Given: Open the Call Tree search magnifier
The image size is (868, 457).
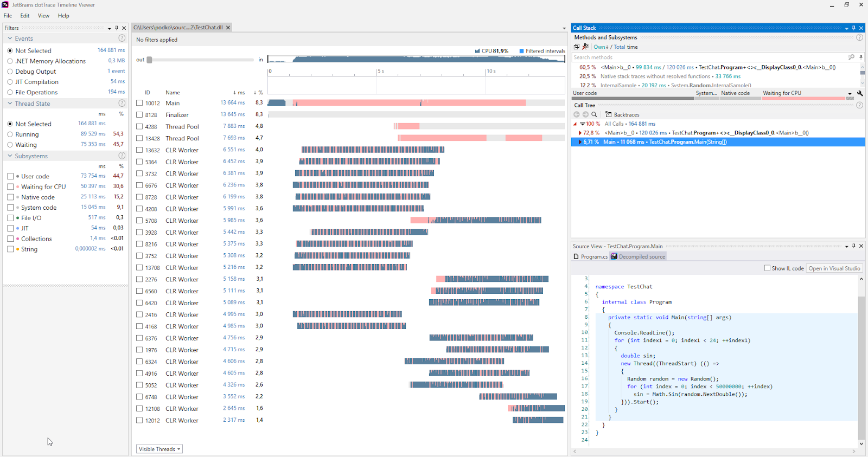Looking at the screenshot, I should 594,114.
